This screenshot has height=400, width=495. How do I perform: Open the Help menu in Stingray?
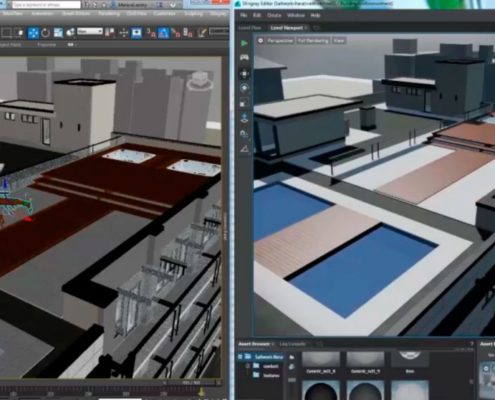point(315,15)
